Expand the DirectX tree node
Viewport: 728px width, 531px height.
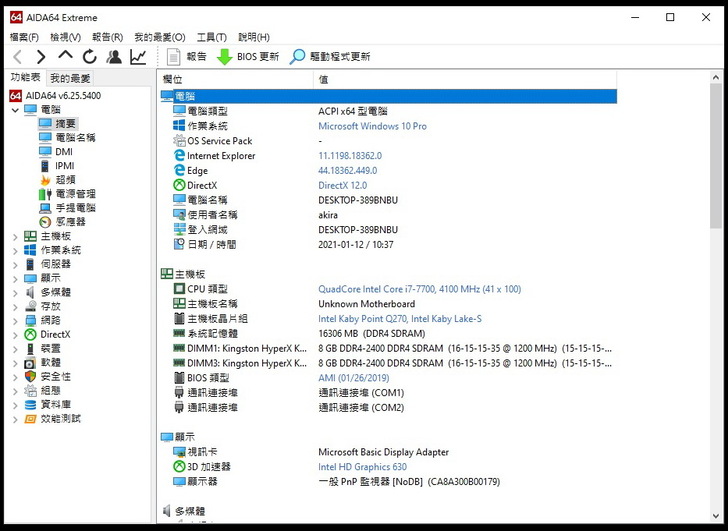pos(14,334)
